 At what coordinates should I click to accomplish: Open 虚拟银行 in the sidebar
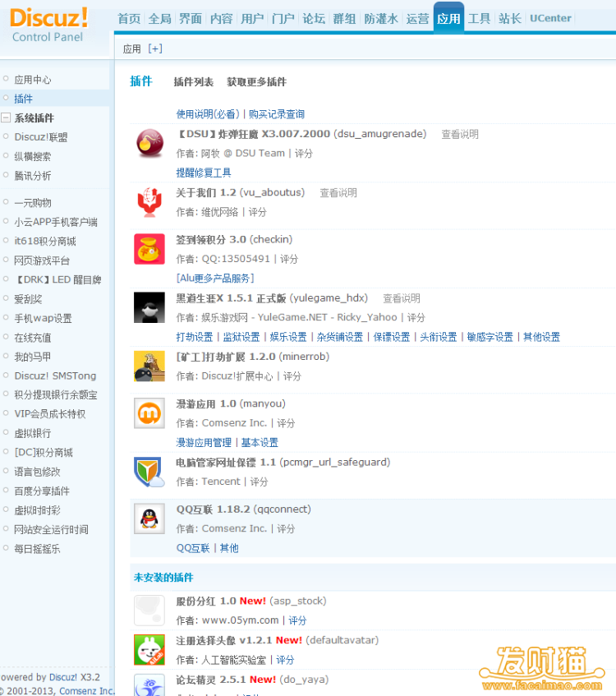pyautogui.click(x=32, y=433)
